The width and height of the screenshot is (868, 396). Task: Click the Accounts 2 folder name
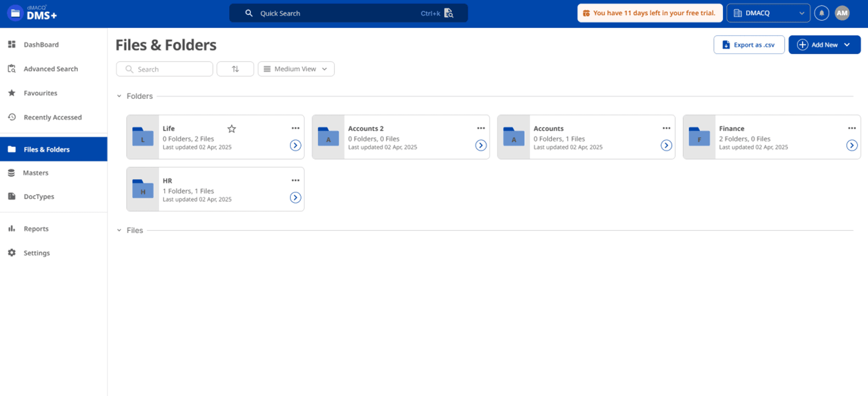tap(366, 128)
